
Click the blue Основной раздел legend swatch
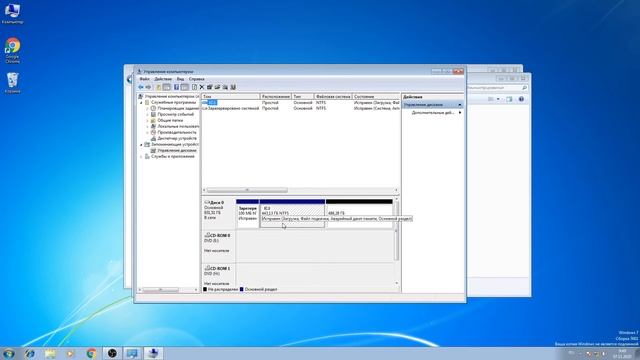coord(241,289)
